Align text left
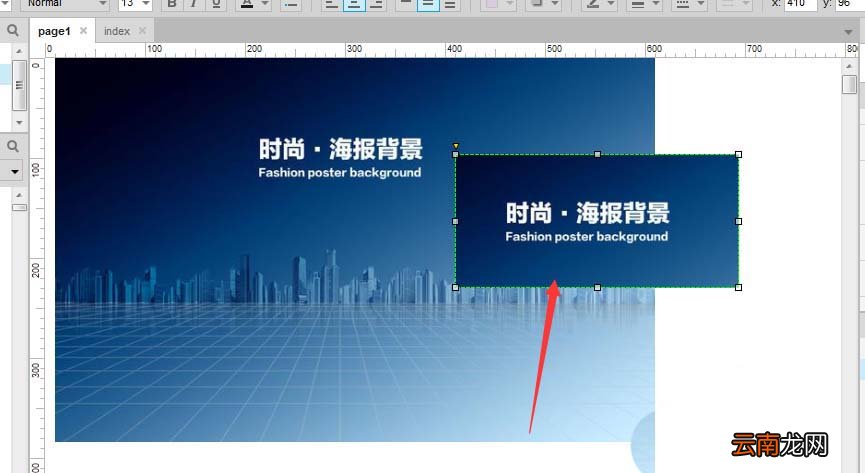This screenshot has width=865, height=473. click(331, 4)
